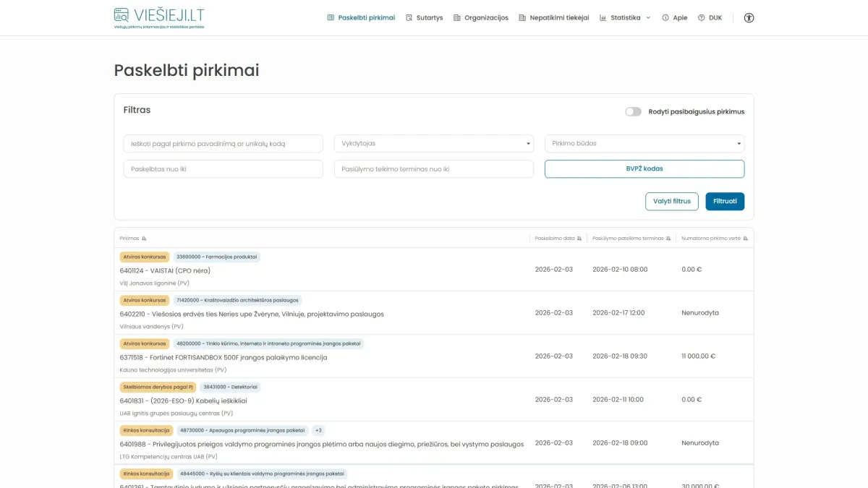
Task: Click Valyti filtrus button
Action: pos(671,202)
